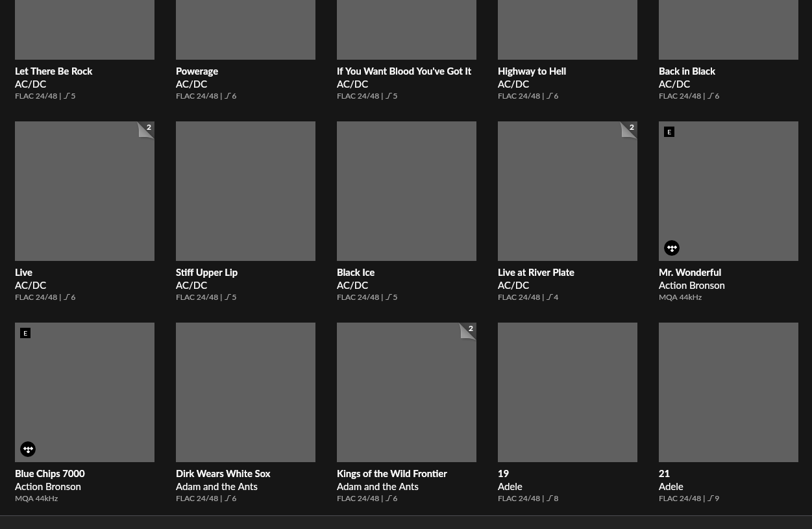Click versions badge on Kings of the Wild Frontier
812x529 pixels.
pyautogui.click(x=468, y=331)
